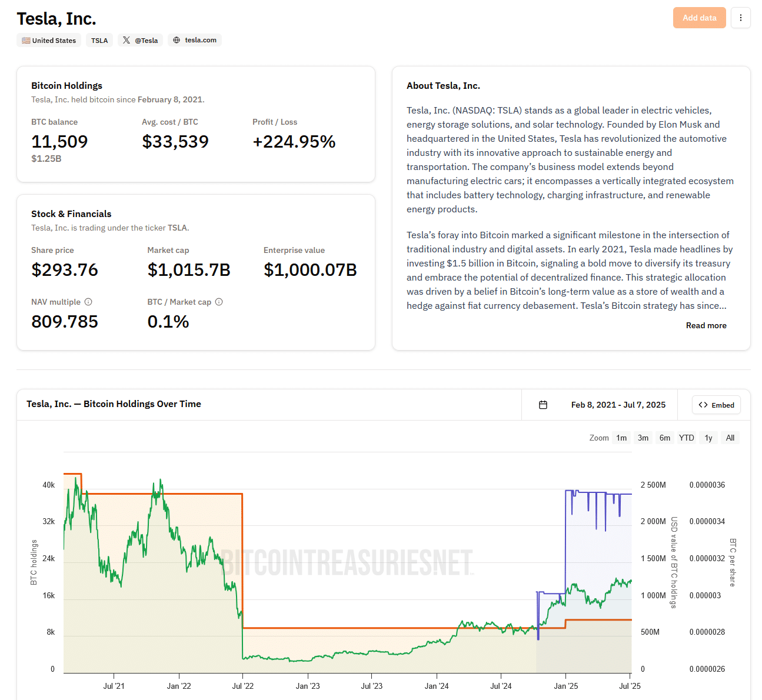Screen dimensions: 762x700
Task: Click the enterprise value $1,000.07B
Action: tap(310, 270)
